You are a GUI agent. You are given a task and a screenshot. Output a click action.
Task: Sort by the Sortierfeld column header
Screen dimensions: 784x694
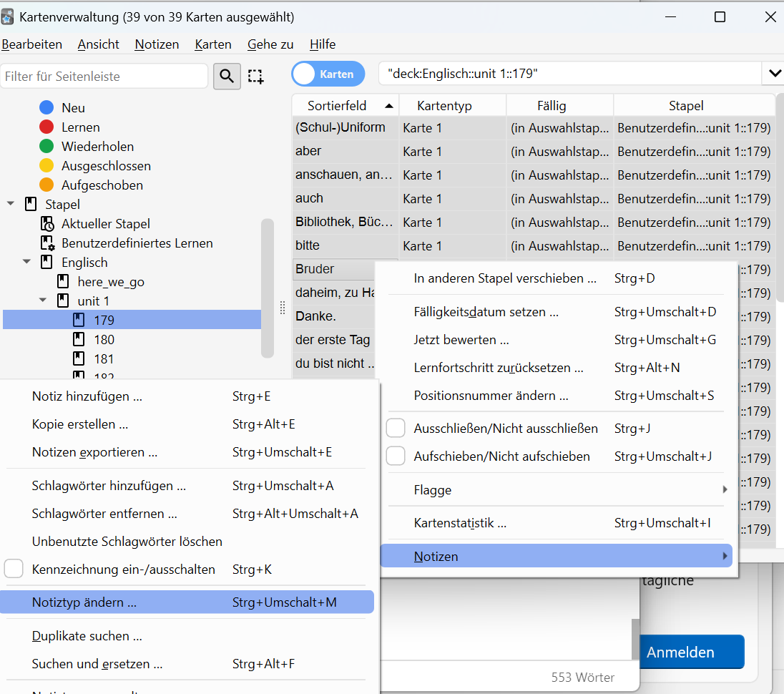pyautogui.click(x=346, y=105)
